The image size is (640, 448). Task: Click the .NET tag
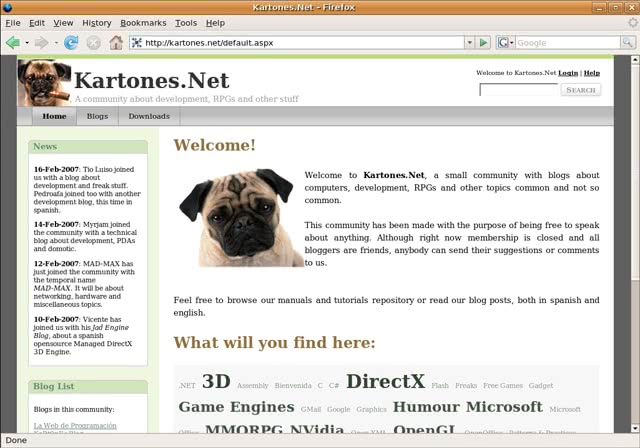pos(187,386)
